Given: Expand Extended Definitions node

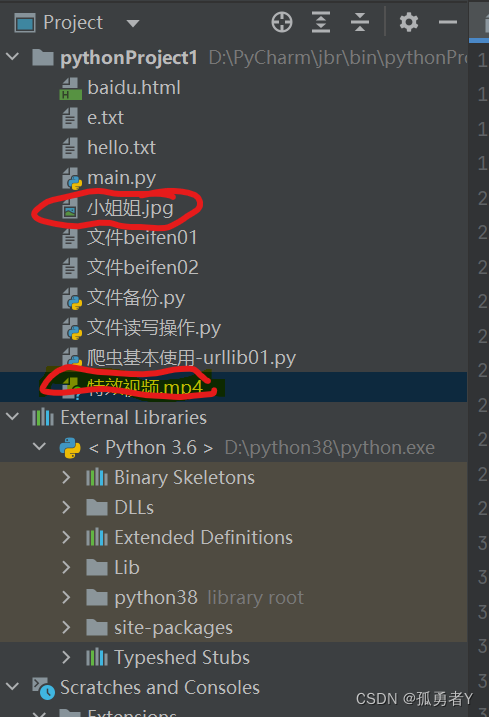Looking at the screenshot, I should pos(66,537).
